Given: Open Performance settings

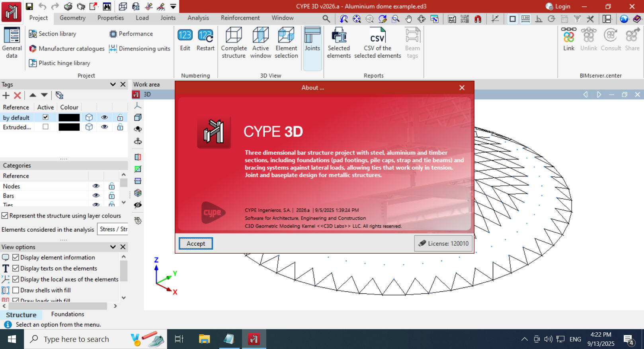Looking at the screenshot, I should [x=131, y=34].
